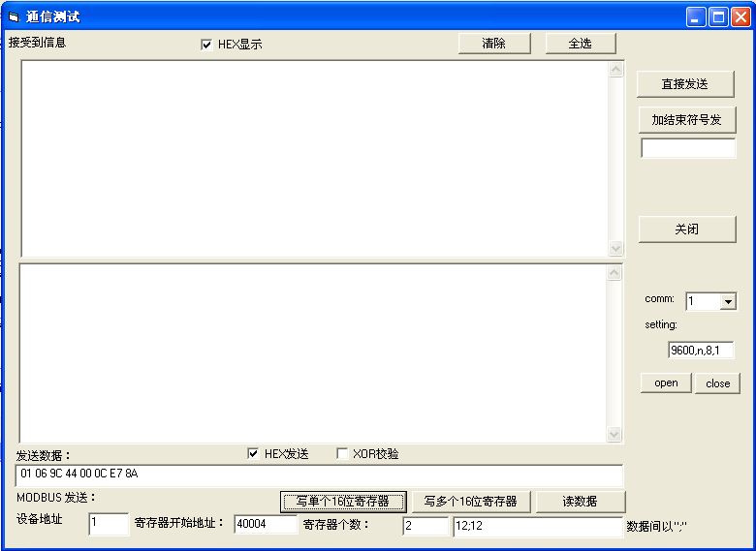Image resolution: width=756 pixels, height=551 pixels.
Task: Click the 数据间以";" label
Action: (656, 527)
